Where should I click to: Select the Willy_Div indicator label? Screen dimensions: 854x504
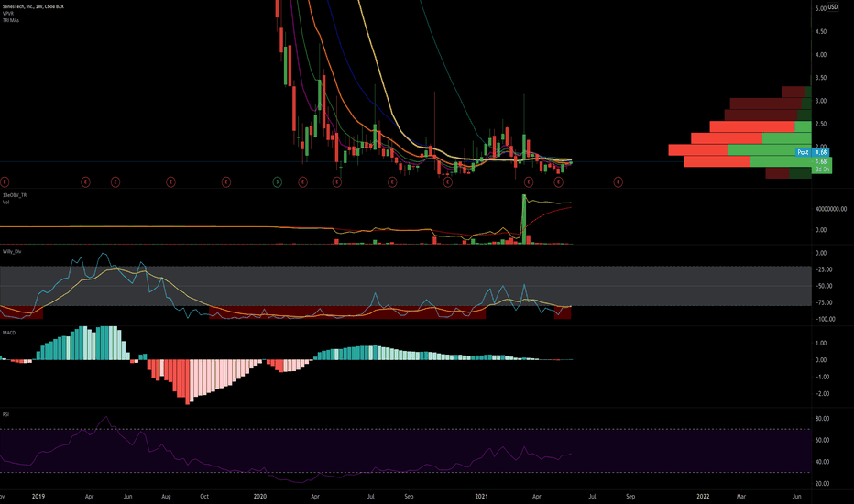pyautogui.click(x=11, y=252)
